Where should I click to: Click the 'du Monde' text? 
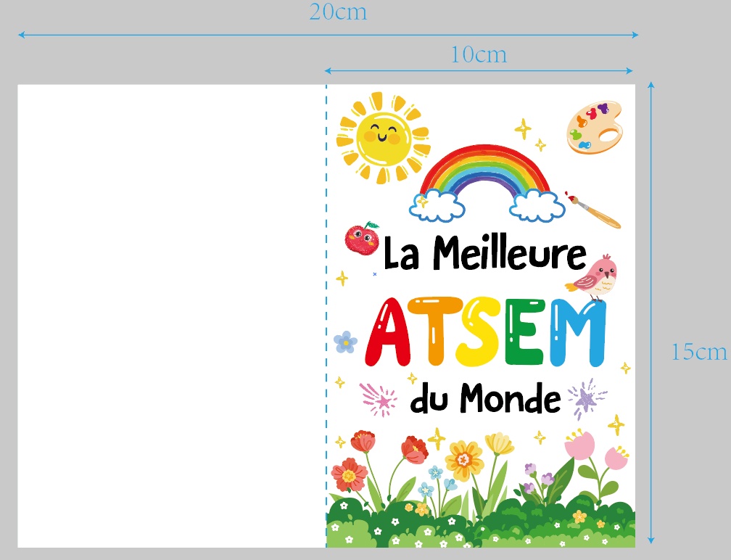486,398
